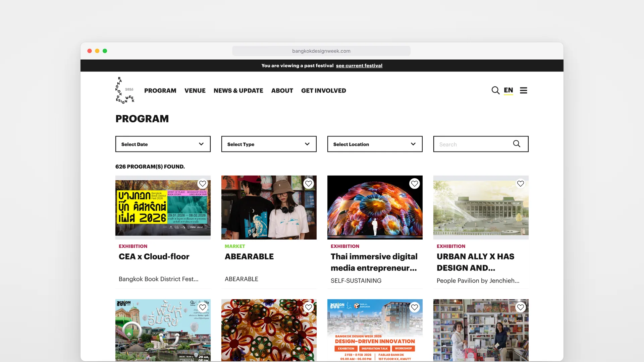Toggle heart on Thai immersive digital media card
This screenshot has height=362, width=644.
tap(415, 184)
